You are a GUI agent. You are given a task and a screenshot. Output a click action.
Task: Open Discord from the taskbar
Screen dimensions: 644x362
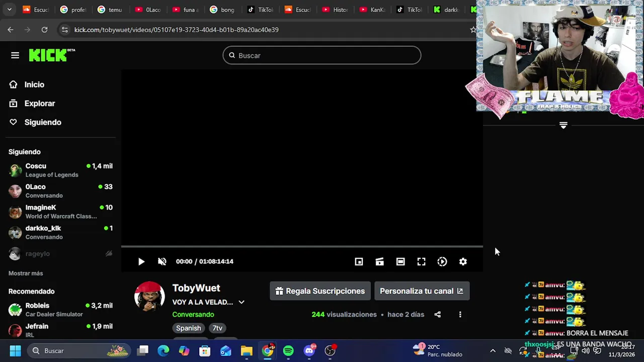309,350
